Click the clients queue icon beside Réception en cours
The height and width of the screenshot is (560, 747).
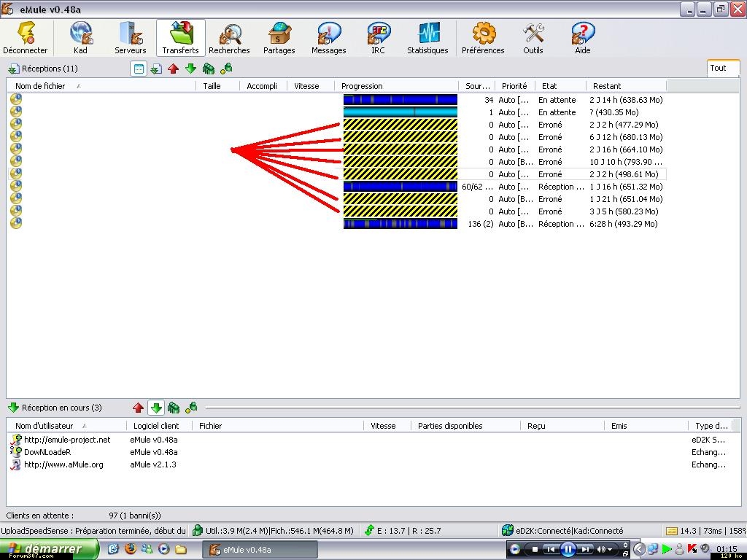click(174, 408)
